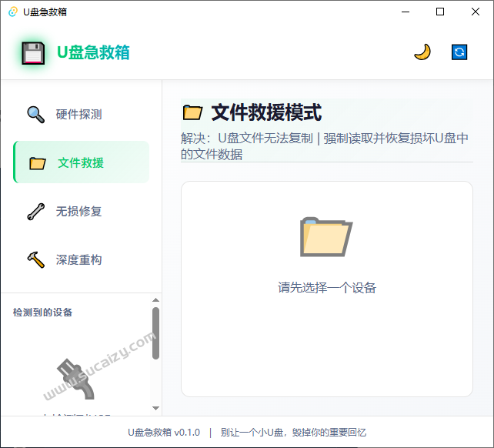Click the 检测到的设备 section label
The width and height of the screenshot is (494, 448).
(43, 313)
